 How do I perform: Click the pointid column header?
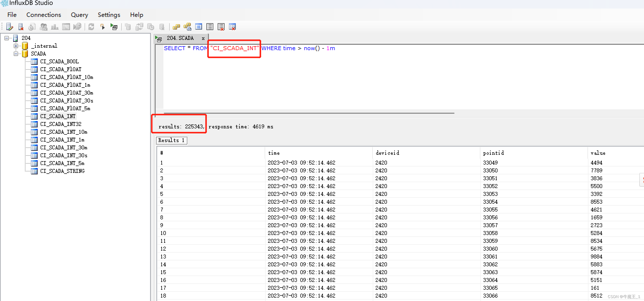coord(493,153)
